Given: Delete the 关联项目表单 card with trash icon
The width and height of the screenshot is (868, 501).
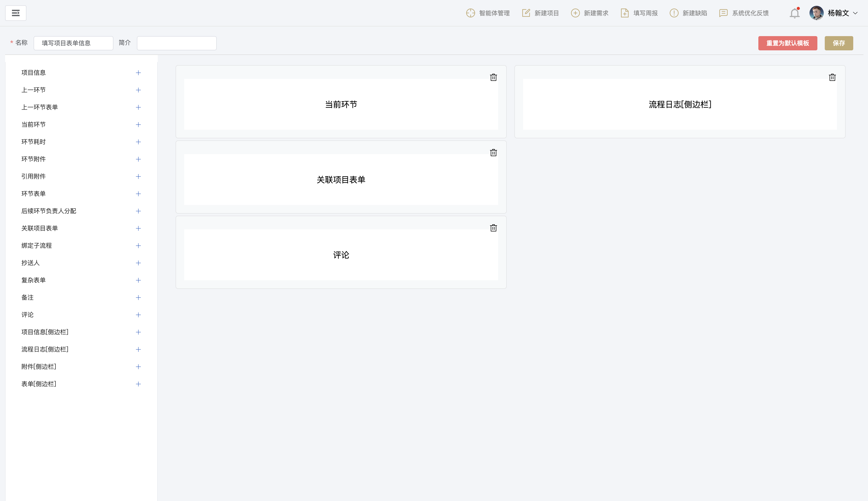Looking at the screenshot, I should tap(493, 152).
